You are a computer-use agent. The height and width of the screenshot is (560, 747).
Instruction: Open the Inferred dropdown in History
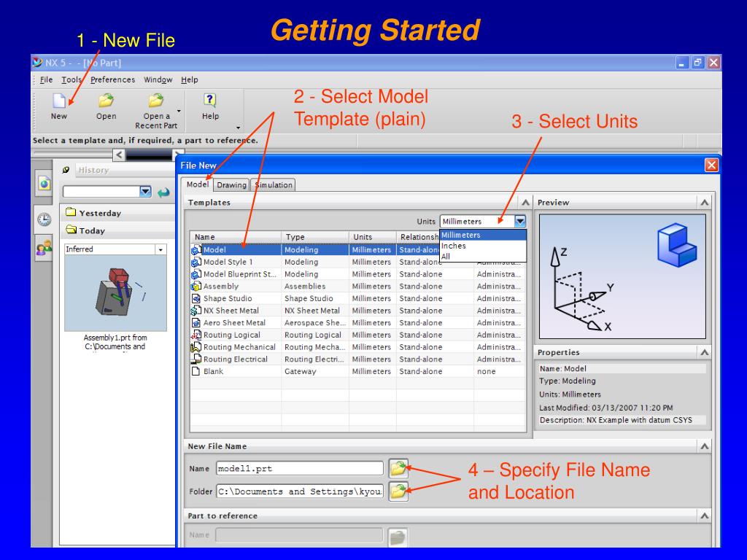click(x=160, y=249)
